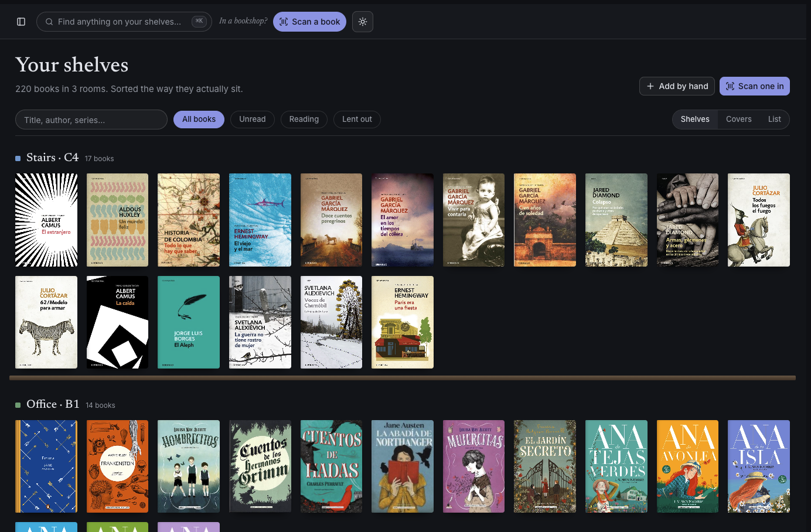Switch to Shelves view
Image resolution: width=811 pixels, height=532 pixels.
695,119
